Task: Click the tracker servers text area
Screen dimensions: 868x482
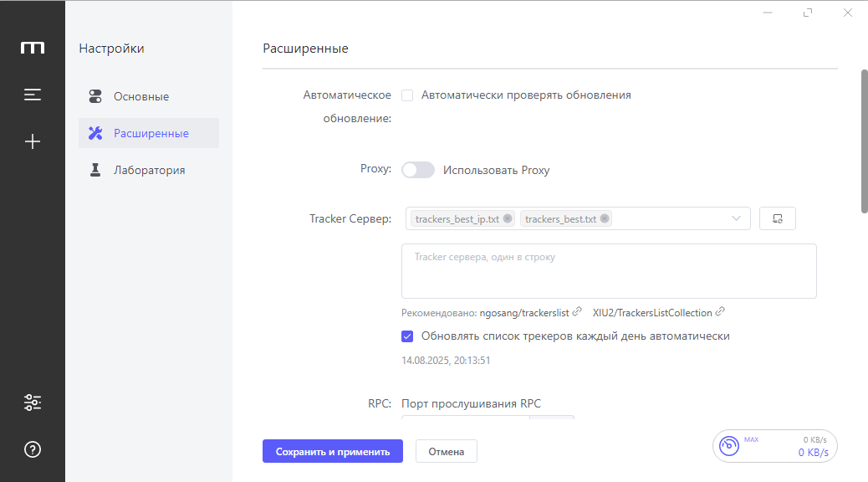Action: 609,271
